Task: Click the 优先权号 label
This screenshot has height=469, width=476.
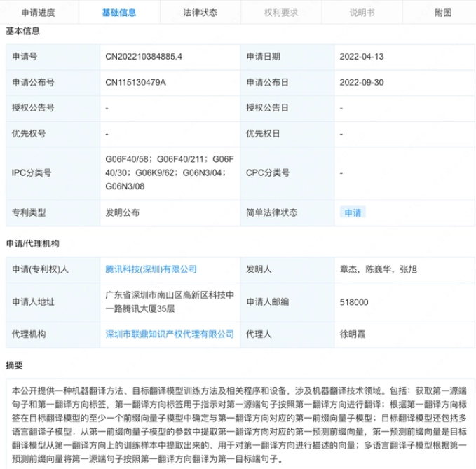Action: tap(29, 134)
